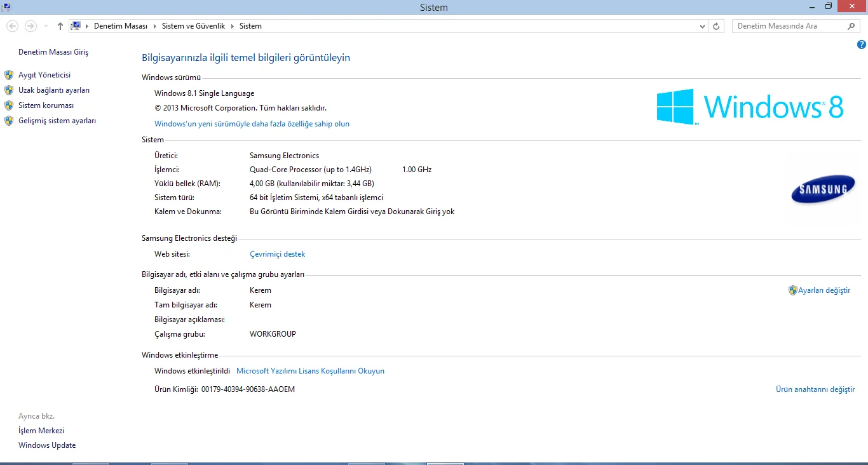
Task: Click the Windows etkinleştirme section header
Action: pyautogui.click(x=180, y=355)
